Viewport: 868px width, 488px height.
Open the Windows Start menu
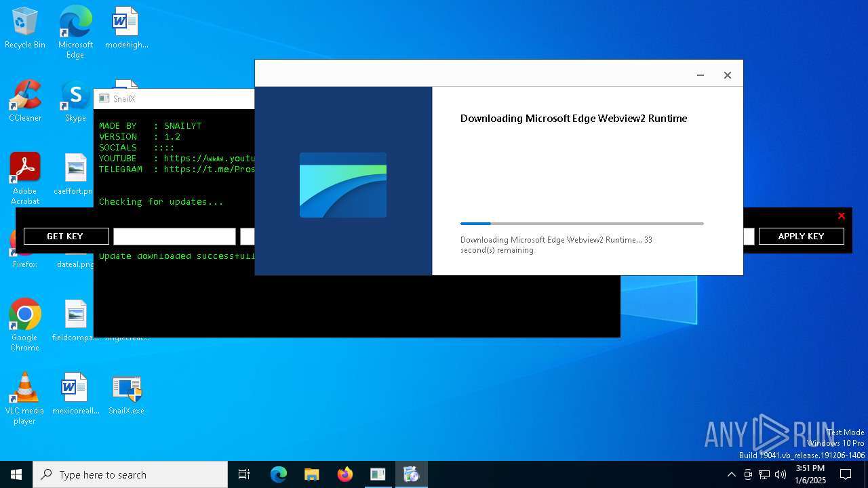point(16,474)
